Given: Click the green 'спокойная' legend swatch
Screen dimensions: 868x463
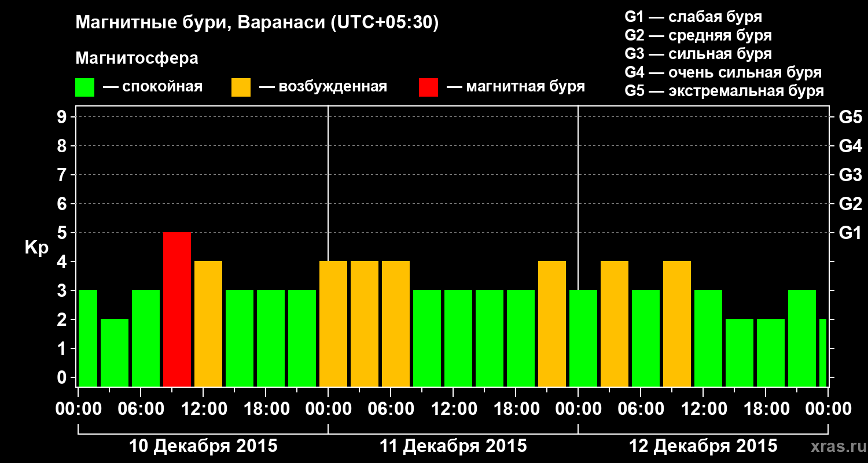Looking at the screenshot, I should tap(85, 87).
